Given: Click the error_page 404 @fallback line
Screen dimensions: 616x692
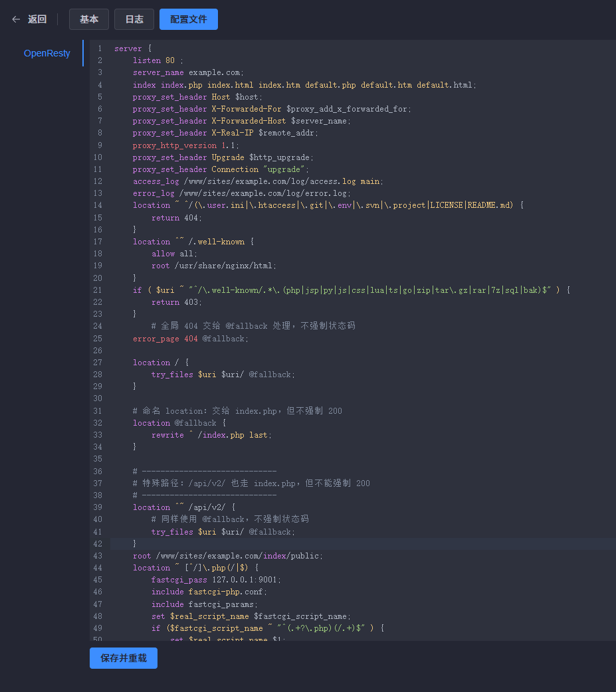Looking at the screenshot, I should pos(190,339).
